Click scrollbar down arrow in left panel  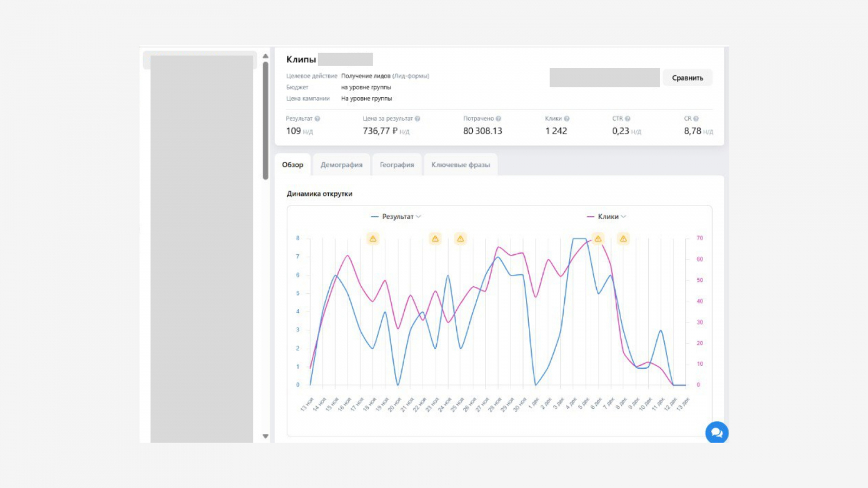265,436
